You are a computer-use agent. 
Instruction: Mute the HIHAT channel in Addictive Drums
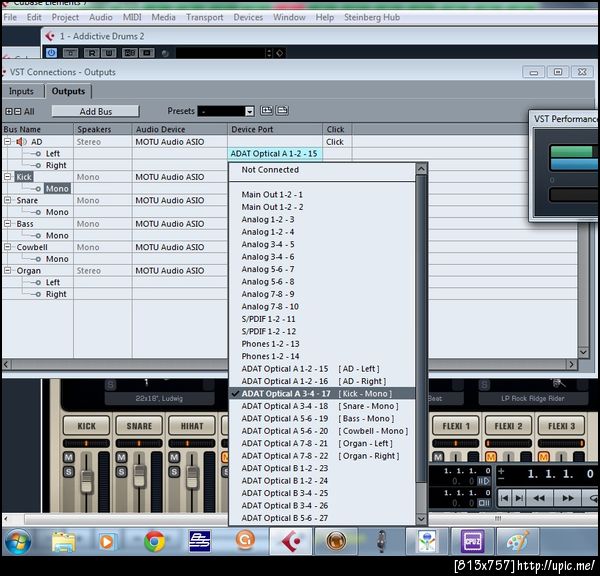tap(174, 457)
